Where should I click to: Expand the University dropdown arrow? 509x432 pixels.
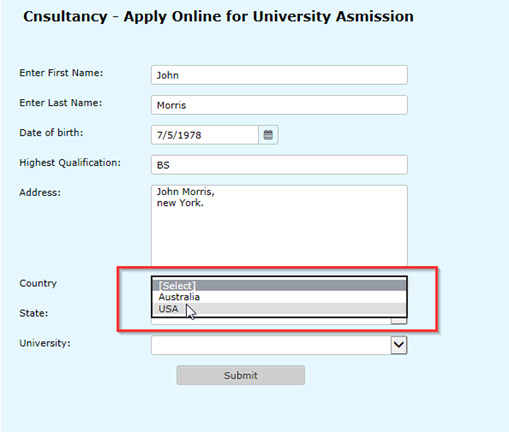point(399,345)
